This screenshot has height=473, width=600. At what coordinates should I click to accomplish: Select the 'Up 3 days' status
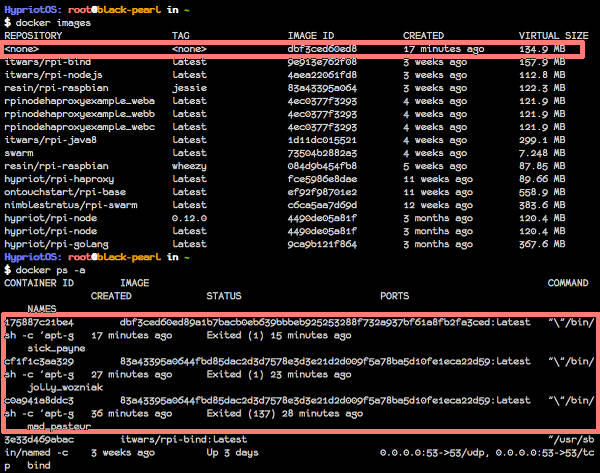point(232,453)
